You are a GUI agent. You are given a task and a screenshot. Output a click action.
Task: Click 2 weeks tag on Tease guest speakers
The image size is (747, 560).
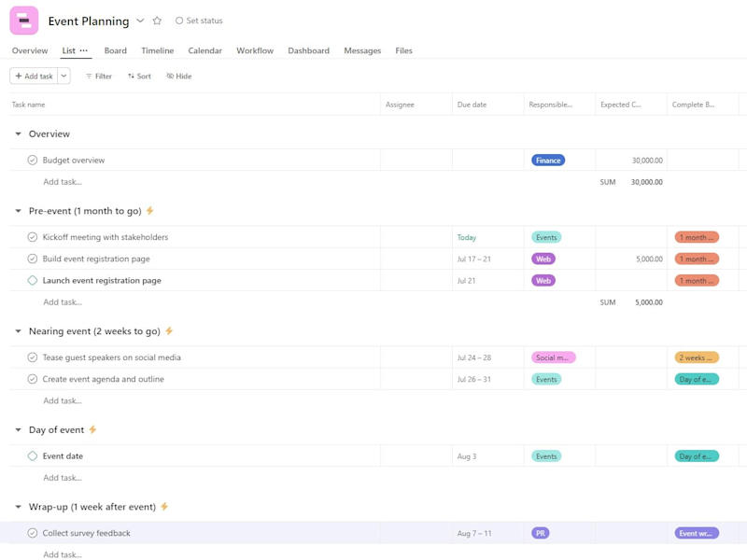697,357
